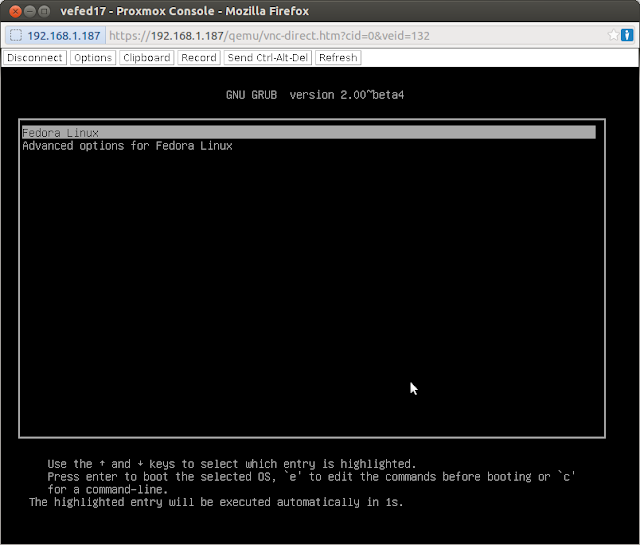This screenshot has height=545, width=640.
Task: Open the Options button
Action: (93, 58)
